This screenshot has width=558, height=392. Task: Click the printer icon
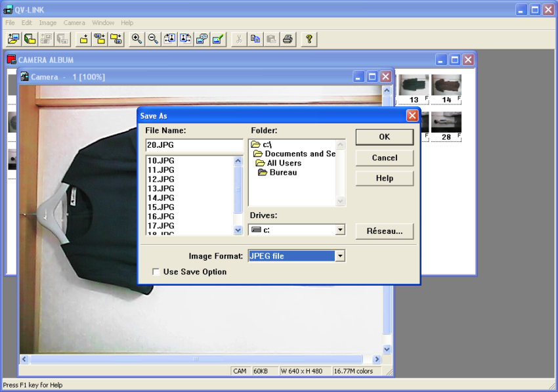[x=288, y=39]
